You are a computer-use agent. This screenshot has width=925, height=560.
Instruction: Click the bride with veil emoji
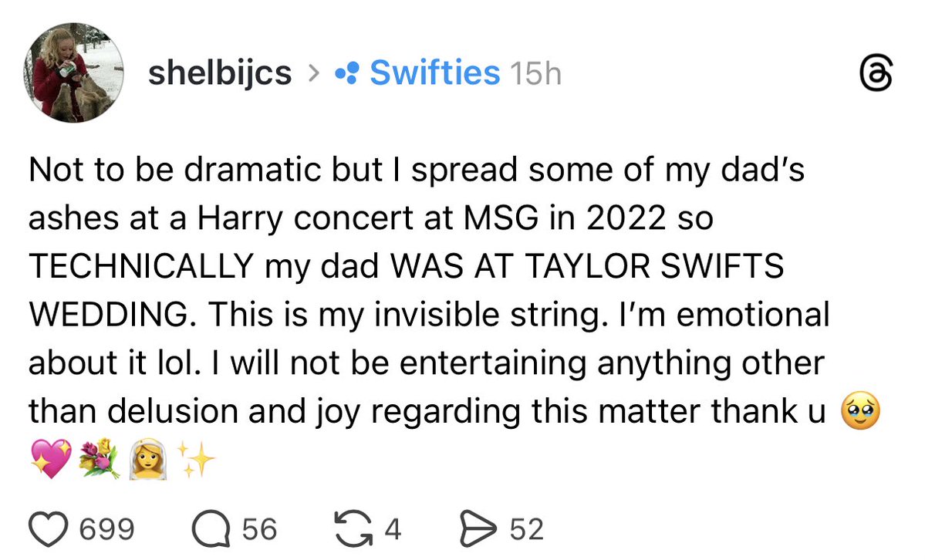(x=148, y=458)
